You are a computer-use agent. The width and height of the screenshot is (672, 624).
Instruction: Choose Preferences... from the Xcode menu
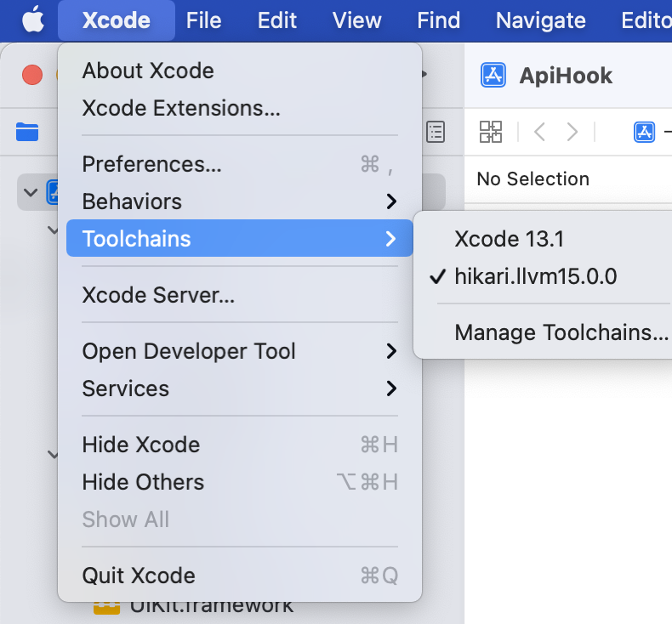152,164
